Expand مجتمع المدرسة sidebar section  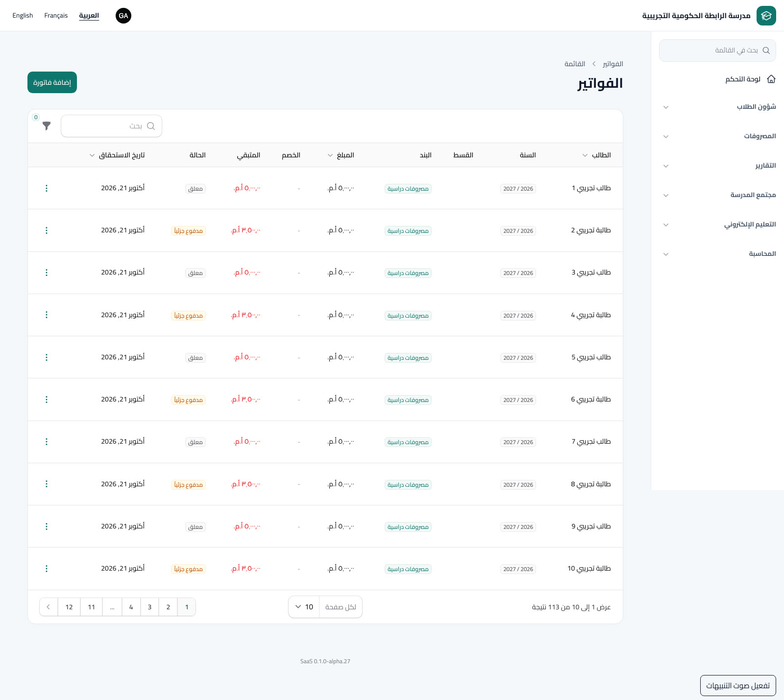coord(717,195)
